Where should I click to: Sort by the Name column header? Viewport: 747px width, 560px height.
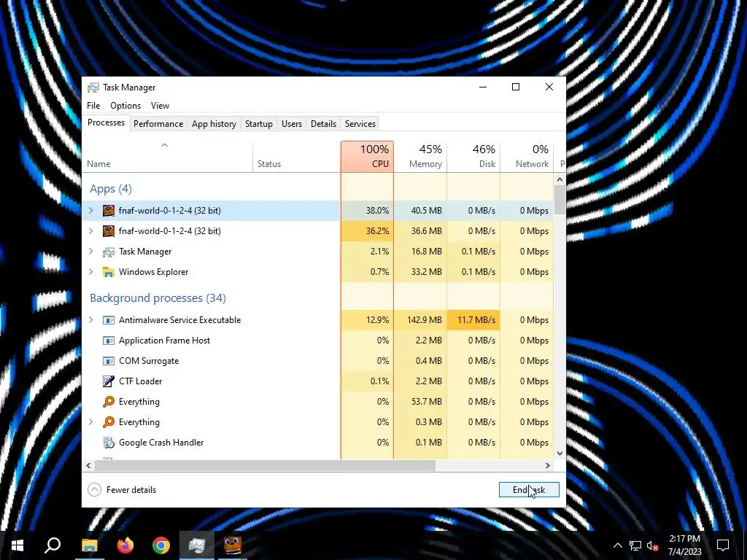tap(167, 157)
